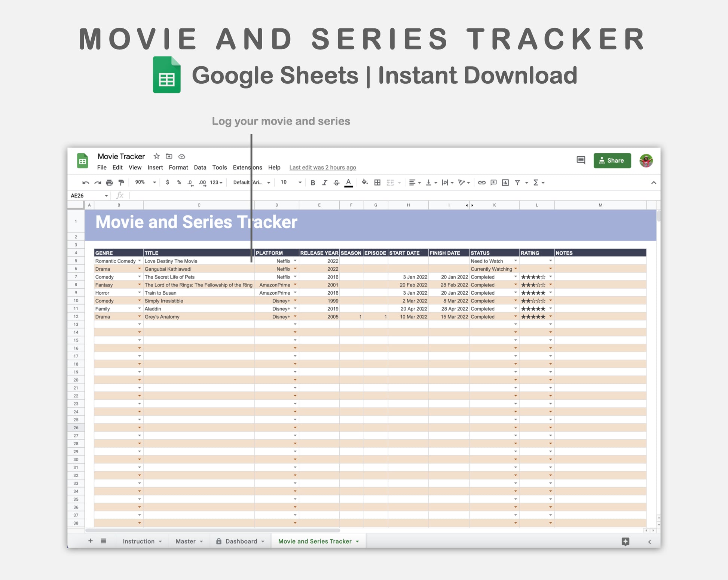Click the Print icon

point(109,182)
